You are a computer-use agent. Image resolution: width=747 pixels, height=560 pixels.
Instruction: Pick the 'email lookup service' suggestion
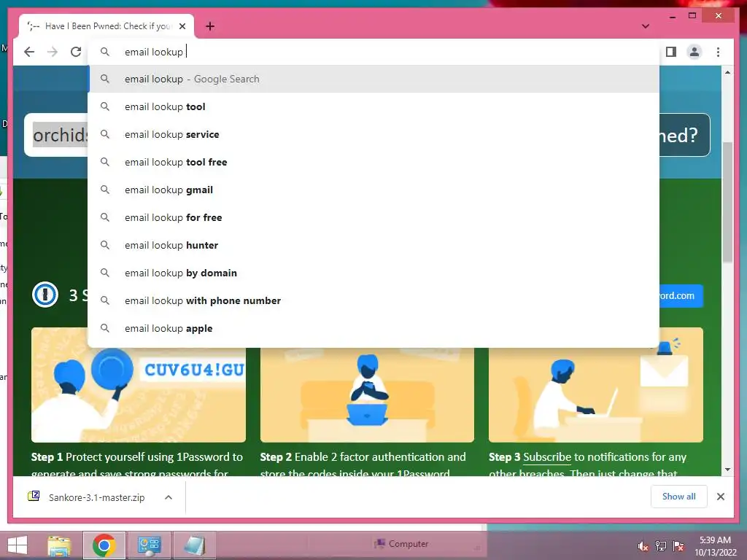(374, 134)
